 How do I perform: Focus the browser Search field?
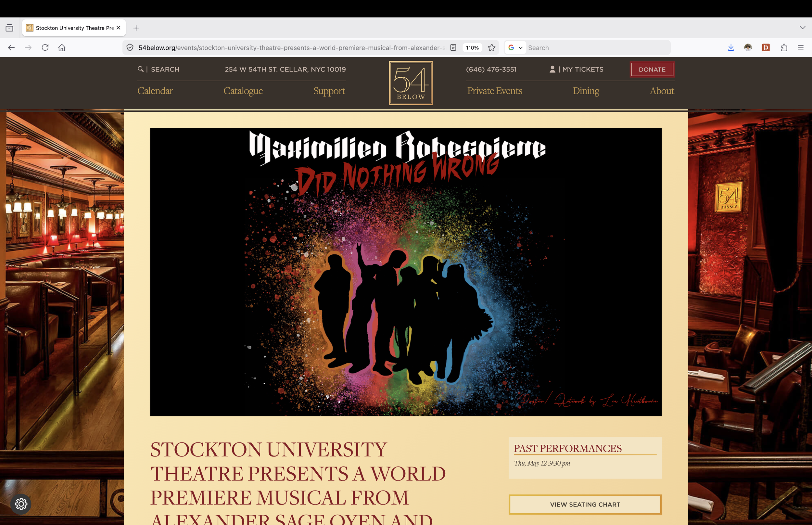[597, 48]
